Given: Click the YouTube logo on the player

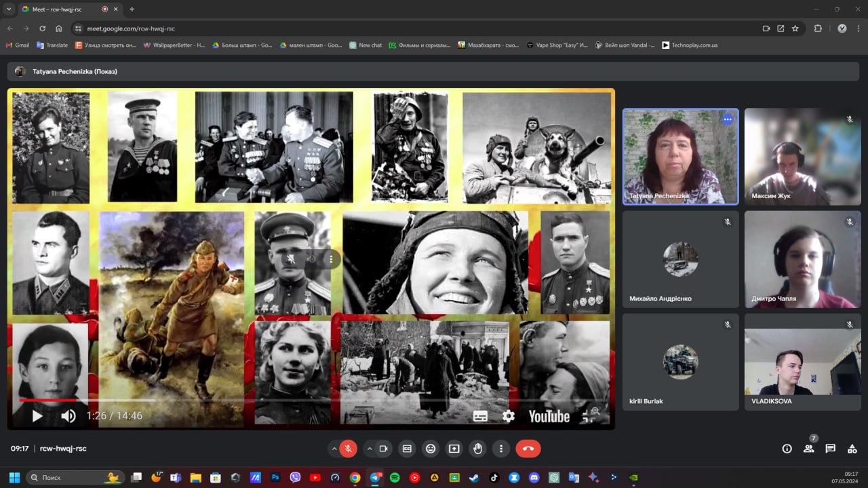Looking at the screenshot, I should pyautogui.click(x=549, y=416).
